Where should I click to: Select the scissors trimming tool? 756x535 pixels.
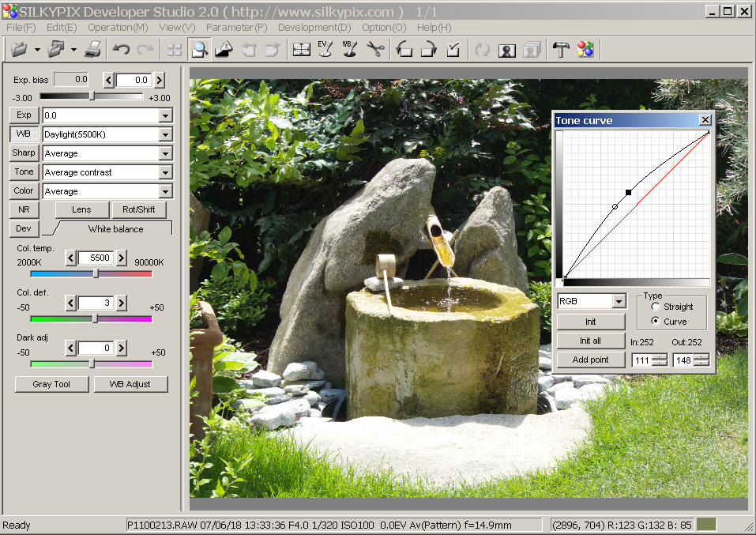tap(374, 50)
